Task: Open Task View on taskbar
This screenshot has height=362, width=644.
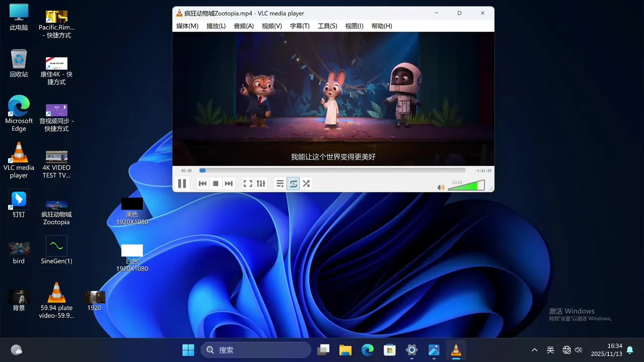Action: tap(323, 350)
